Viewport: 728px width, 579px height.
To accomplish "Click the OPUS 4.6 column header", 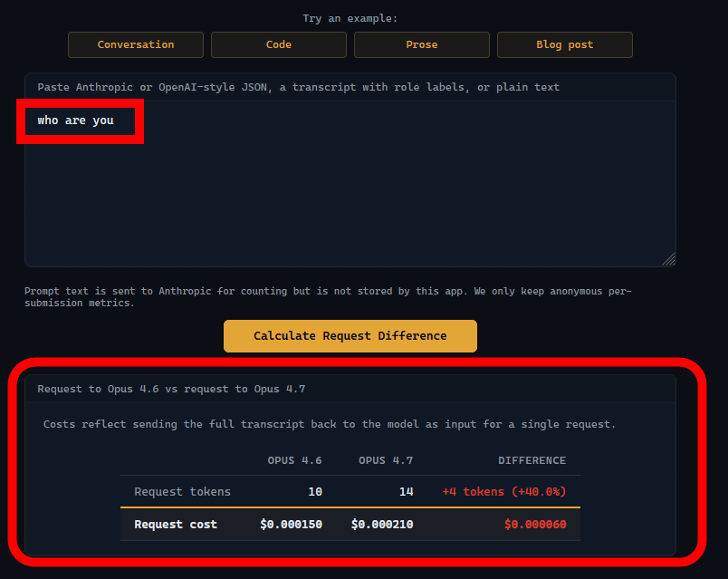I will tap(294, 460).
